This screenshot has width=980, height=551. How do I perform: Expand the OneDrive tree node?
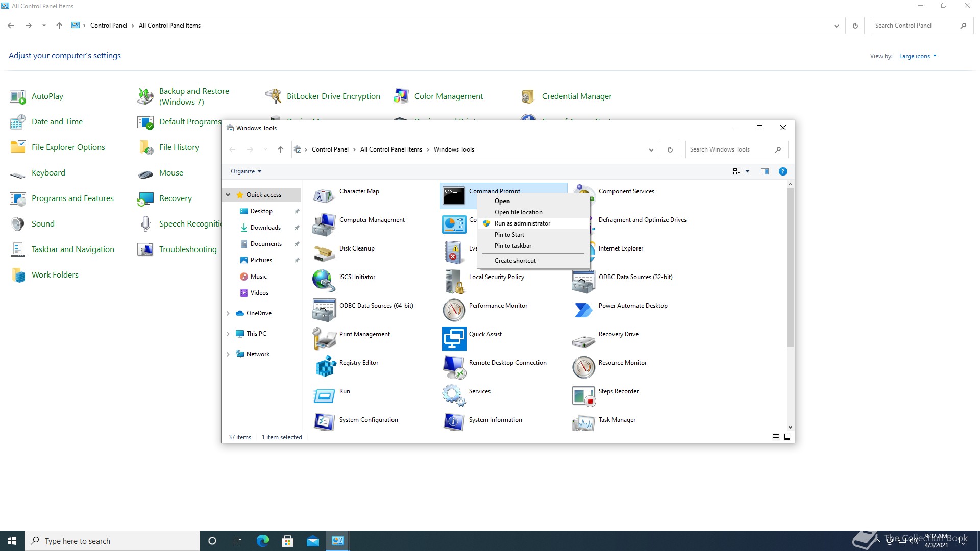[228, 313]
